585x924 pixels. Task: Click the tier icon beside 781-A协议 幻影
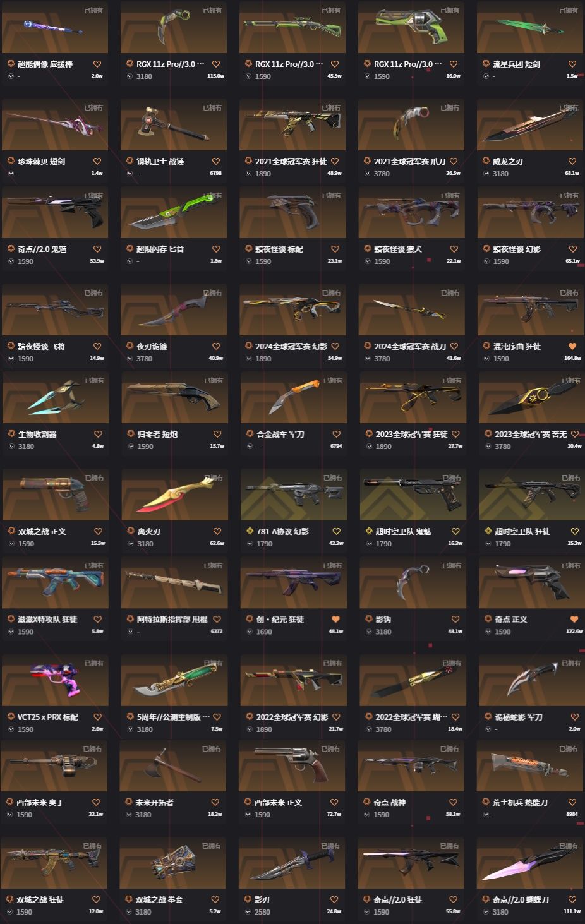tap(250, 531)
